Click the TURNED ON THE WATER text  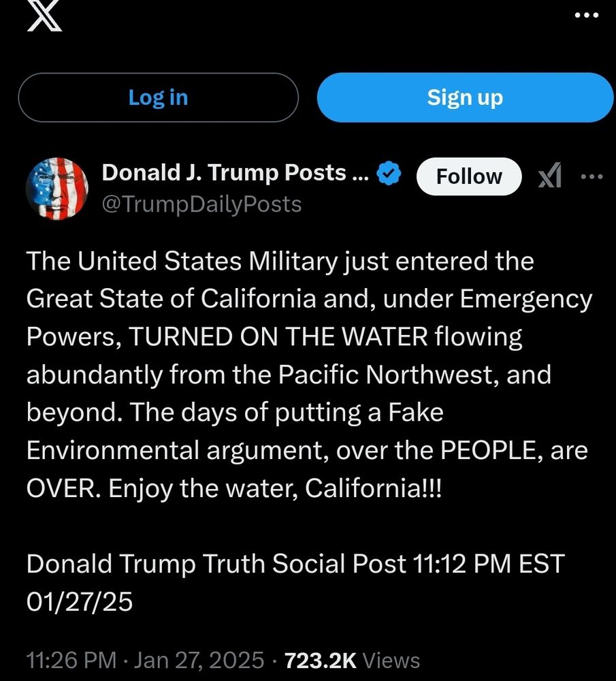(x=278, y=336)
